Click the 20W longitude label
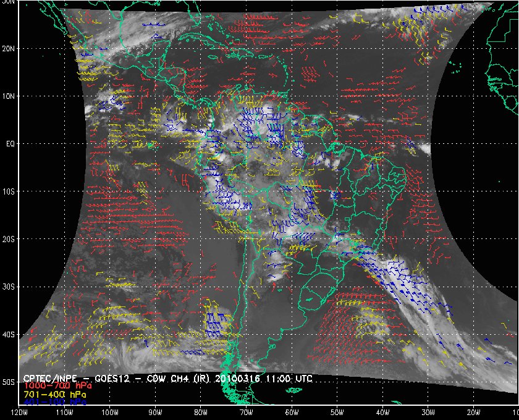519x420 pixels. (474, 413)
